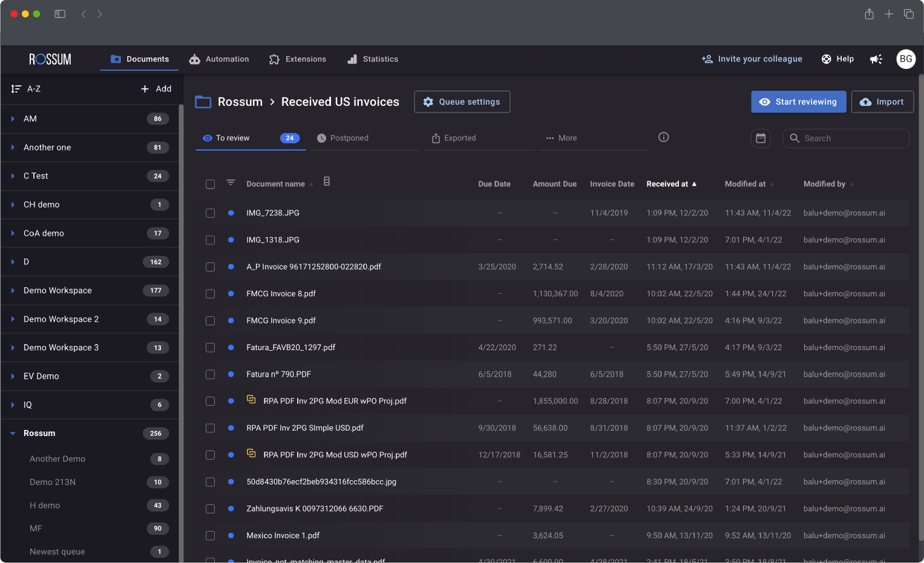924x563 pixels.
Task: Go to the Statistics section
Action: [373, 59]
